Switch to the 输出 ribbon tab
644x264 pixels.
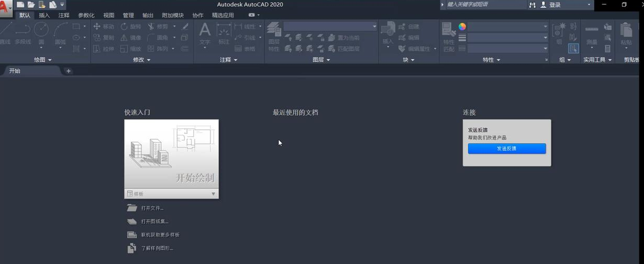(x=148, y=15)
